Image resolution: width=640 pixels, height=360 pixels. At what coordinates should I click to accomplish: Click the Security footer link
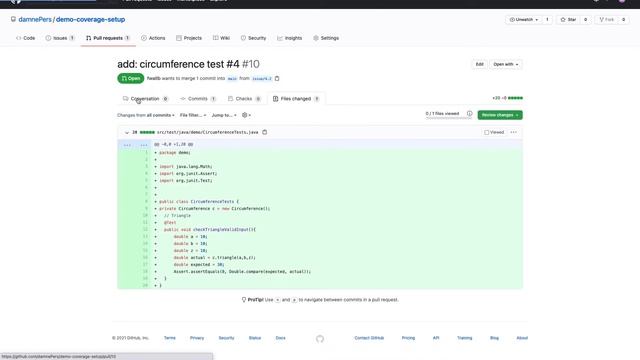coord(227,338)
